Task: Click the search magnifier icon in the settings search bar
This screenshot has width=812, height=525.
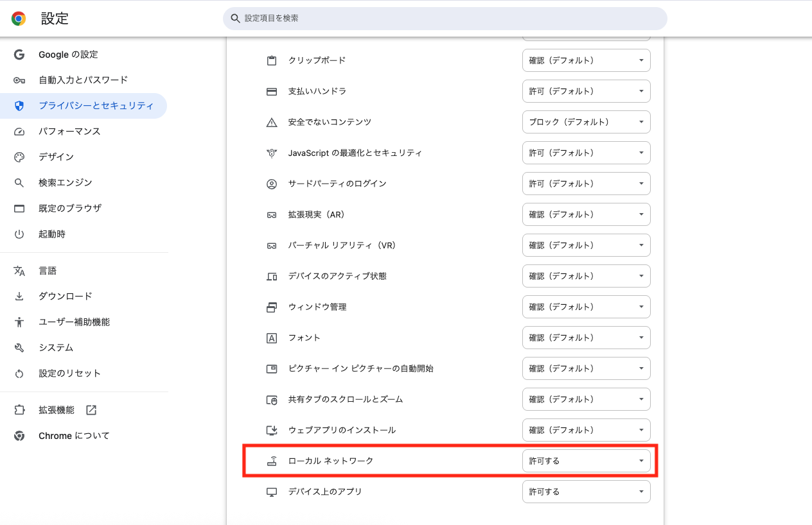Action: click(235, 19)
